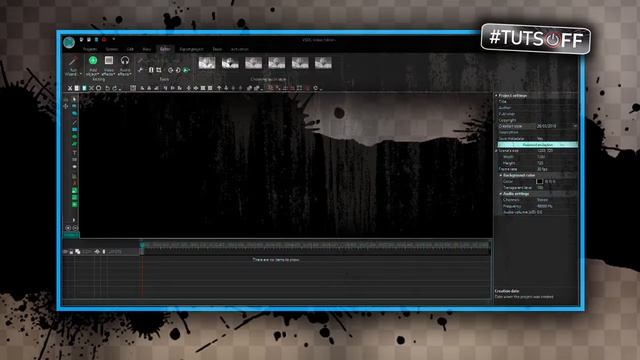Image resolution: width=640 pixels, height=360 pixels.
Task: Select the green ellipse shape tool
Action: [x=74, y=137]
